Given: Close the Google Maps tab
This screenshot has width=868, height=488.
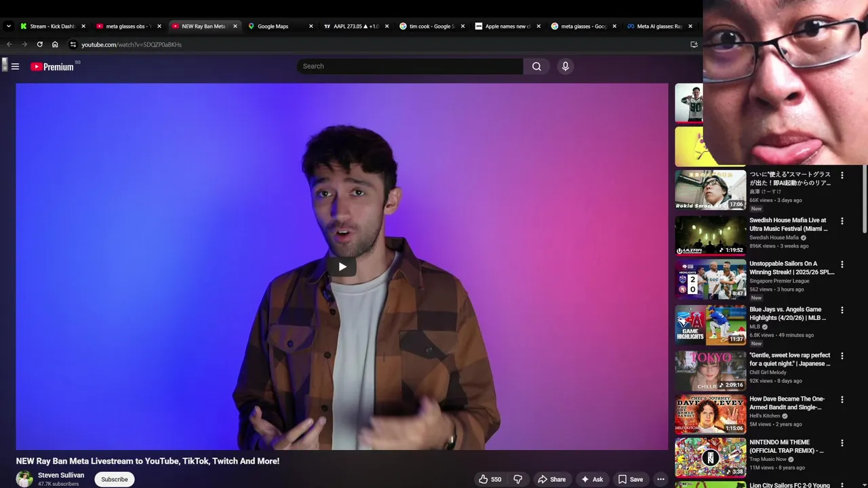Looking at the screenshot, I should 311,26.
